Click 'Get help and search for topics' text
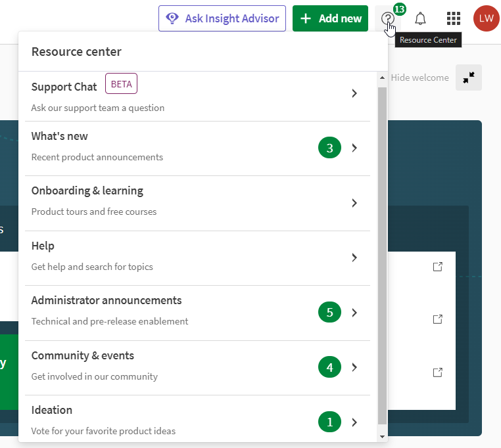This screenshot has height=448, width=501. click(x=92, y=267)
